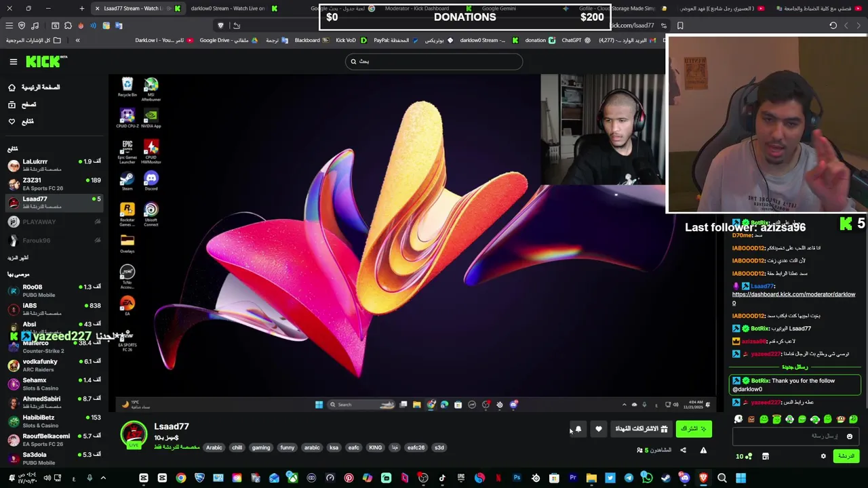Click the capitalized Arabic stream tag

214,447
